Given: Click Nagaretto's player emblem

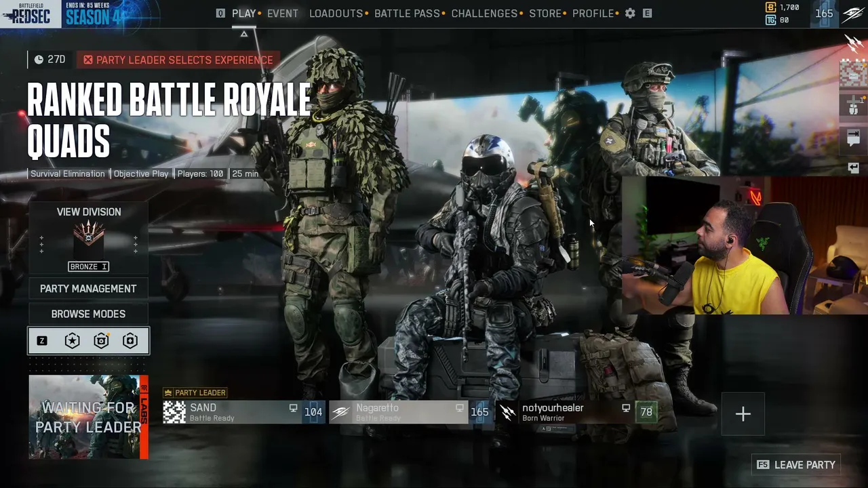Looking at the screenshot, I should (x=341, y=412).
